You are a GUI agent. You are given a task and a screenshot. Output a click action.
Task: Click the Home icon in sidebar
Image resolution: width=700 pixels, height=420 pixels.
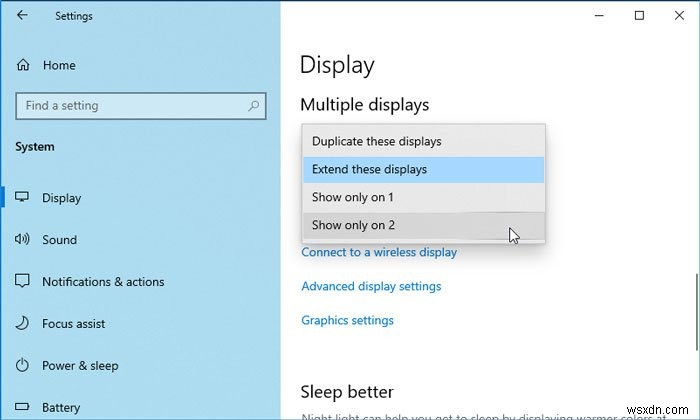point(22,65)
